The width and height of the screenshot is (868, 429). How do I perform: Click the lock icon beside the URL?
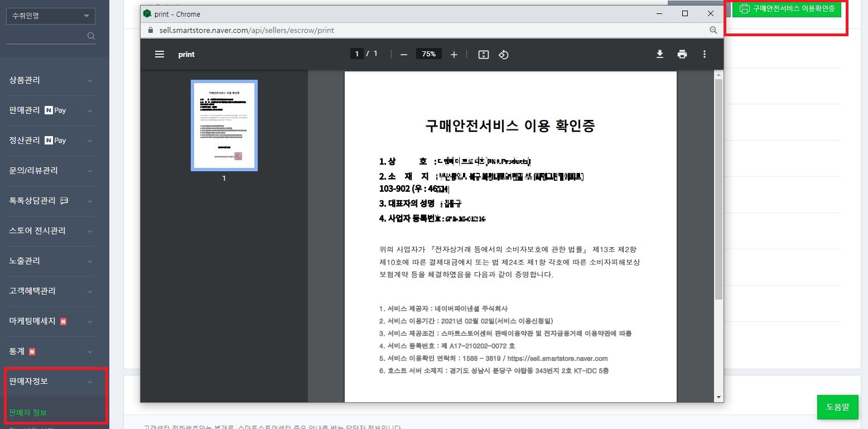coord(150,30)
